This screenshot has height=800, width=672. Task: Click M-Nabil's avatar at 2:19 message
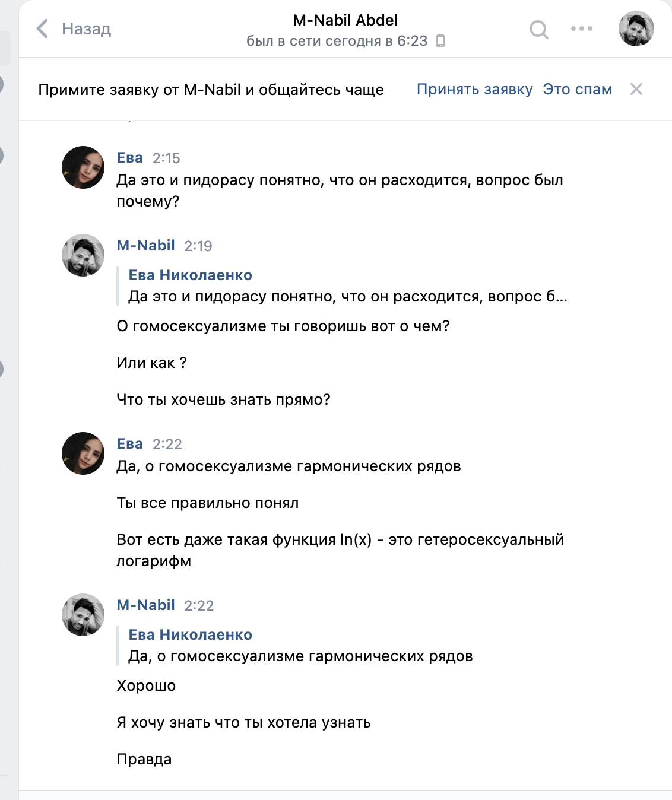[x=83, y=255]
